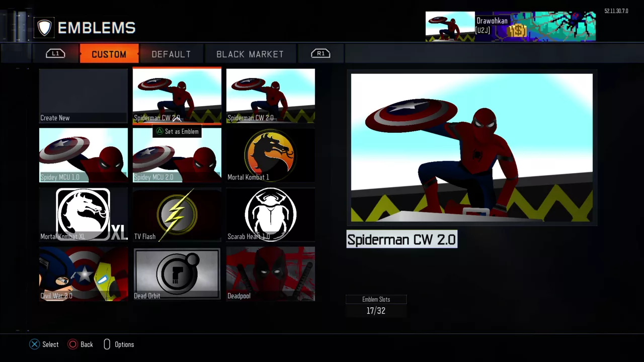Click the Drawohkan player name
The width and height of the screenshot is (644, 362).
(x=492, y=21)
